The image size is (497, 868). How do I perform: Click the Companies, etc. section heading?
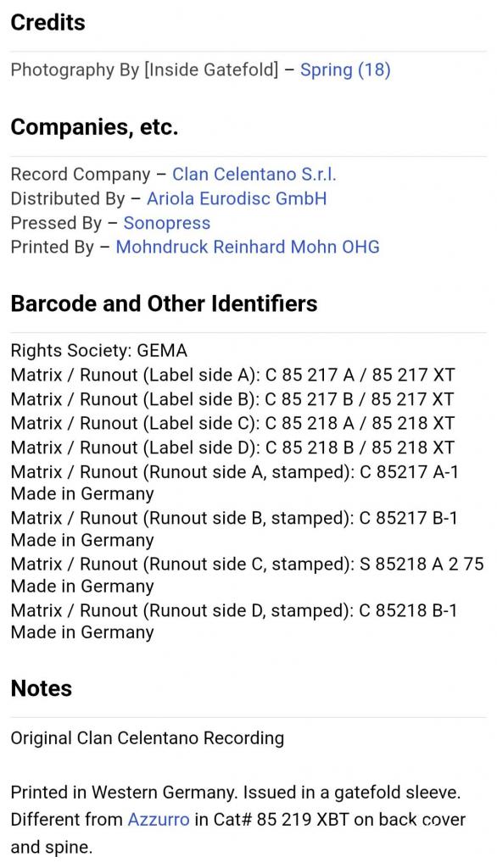point(94,127)
